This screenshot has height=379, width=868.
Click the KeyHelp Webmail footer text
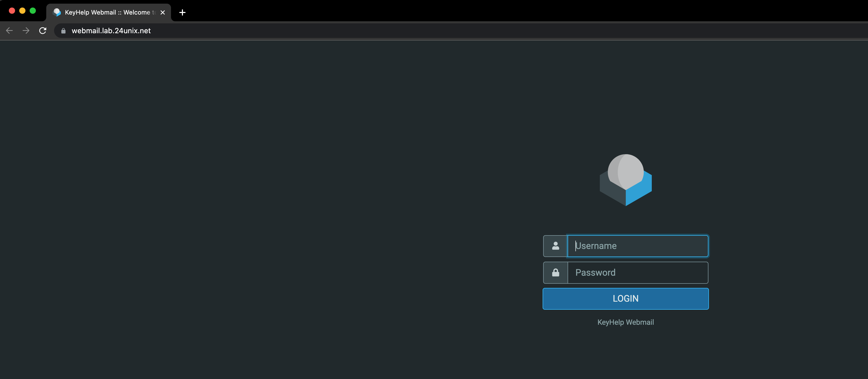coord(625,322)
